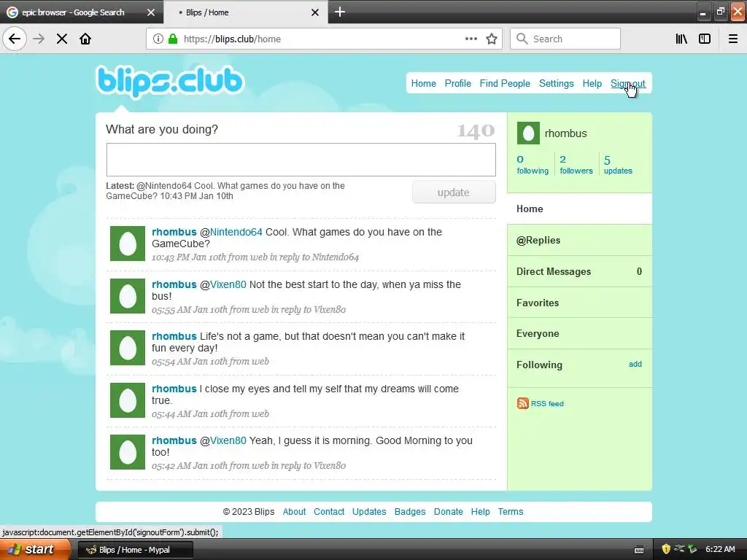747x560 pixels.
Task: Open @Nintendo64 mention in first post
Action: (x=236, y=232)
